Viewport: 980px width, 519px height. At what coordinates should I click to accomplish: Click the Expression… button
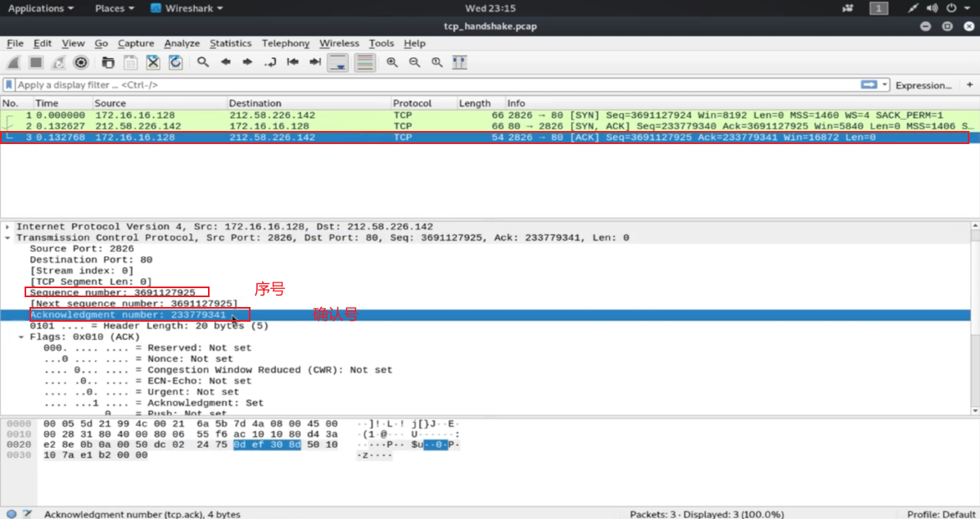(x=924, y=85)
